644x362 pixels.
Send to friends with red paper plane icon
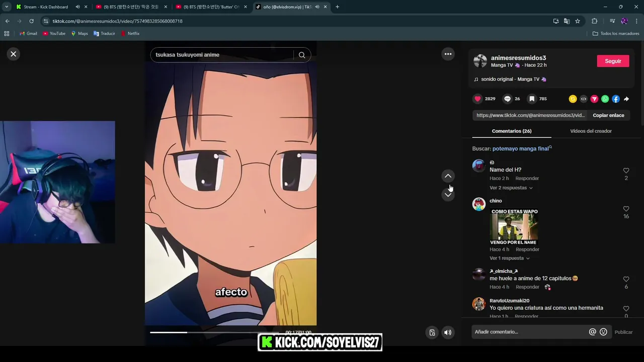(x=594, y=99)
